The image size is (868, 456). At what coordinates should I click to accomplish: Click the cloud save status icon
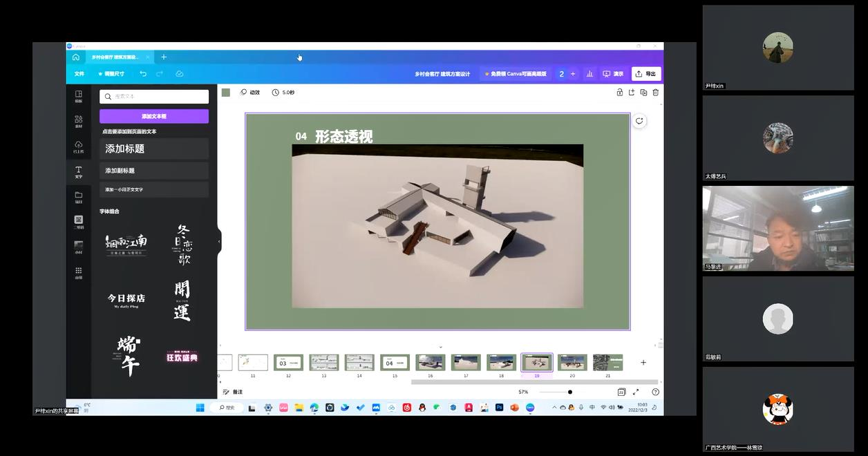179,74
